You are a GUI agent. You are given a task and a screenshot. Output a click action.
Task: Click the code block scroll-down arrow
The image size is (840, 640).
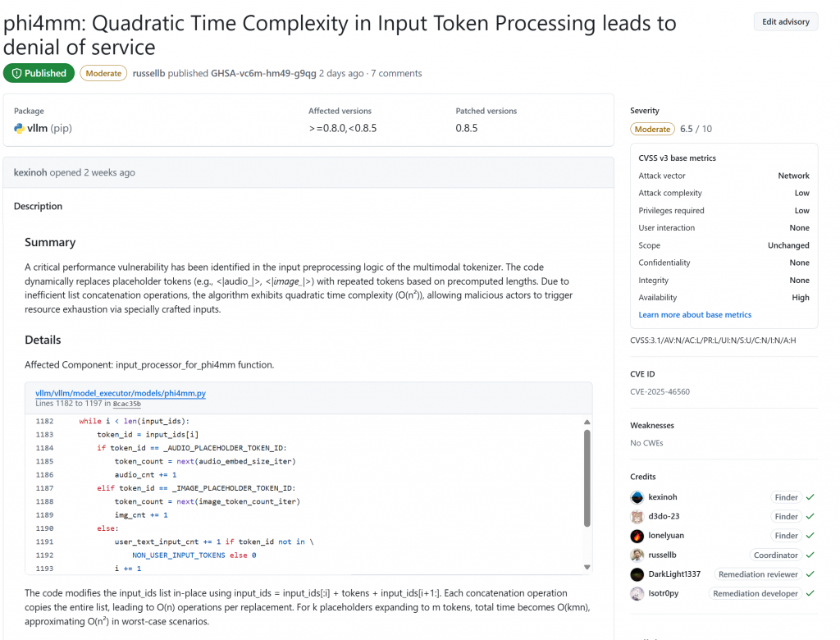pos(587,567)
